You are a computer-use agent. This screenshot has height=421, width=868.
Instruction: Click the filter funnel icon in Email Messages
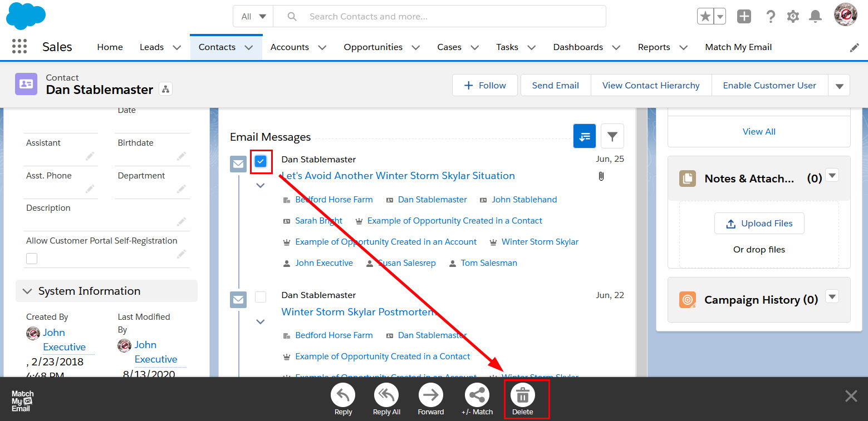(x=612, y=136)
